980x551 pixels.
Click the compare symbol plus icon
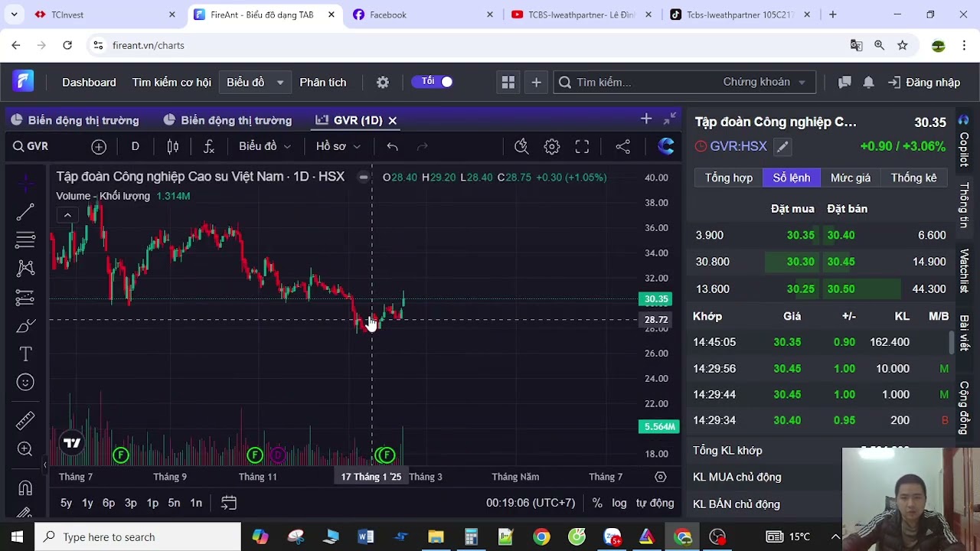click(99, 146)
